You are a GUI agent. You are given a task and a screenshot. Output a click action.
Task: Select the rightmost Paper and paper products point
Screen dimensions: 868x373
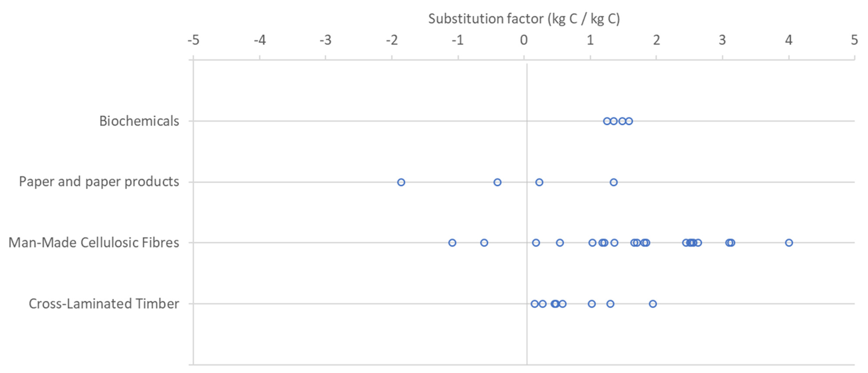[x=614, y=182]
